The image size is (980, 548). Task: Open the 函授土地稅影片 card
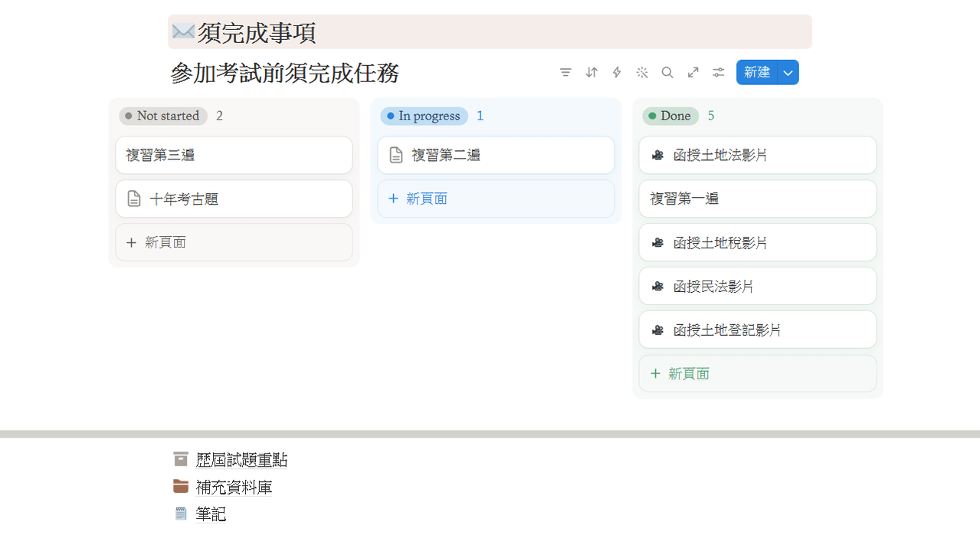click(x=758, y=242)
